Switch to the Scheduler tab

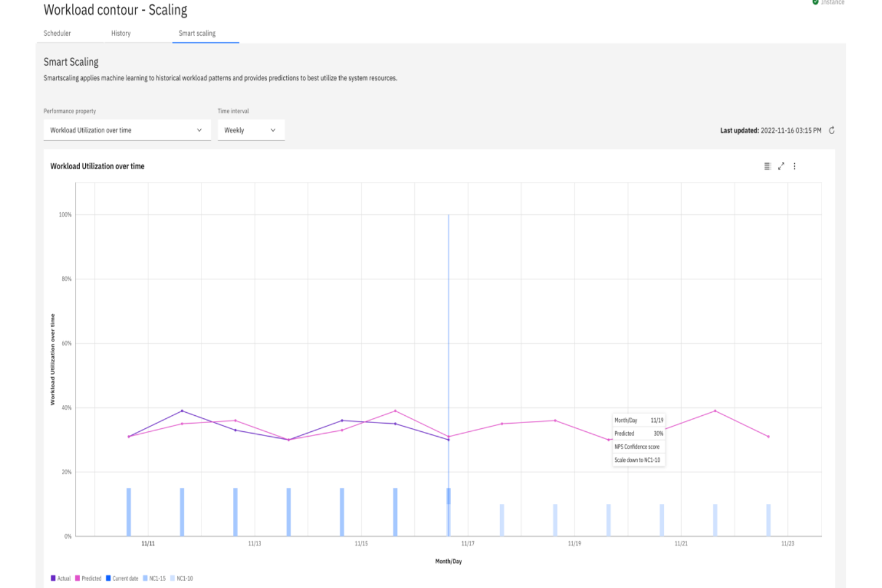pyautogui.click(x=57, y=33)
